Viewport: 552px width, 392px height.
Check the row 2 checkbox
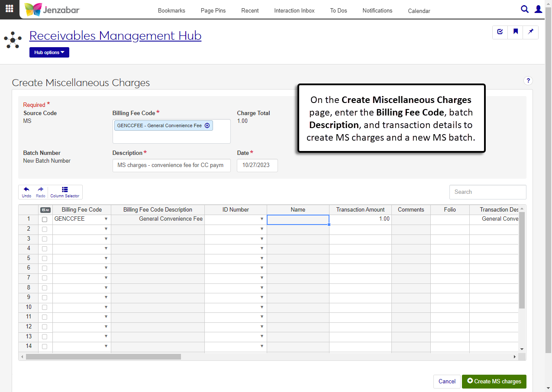(45, 229)
